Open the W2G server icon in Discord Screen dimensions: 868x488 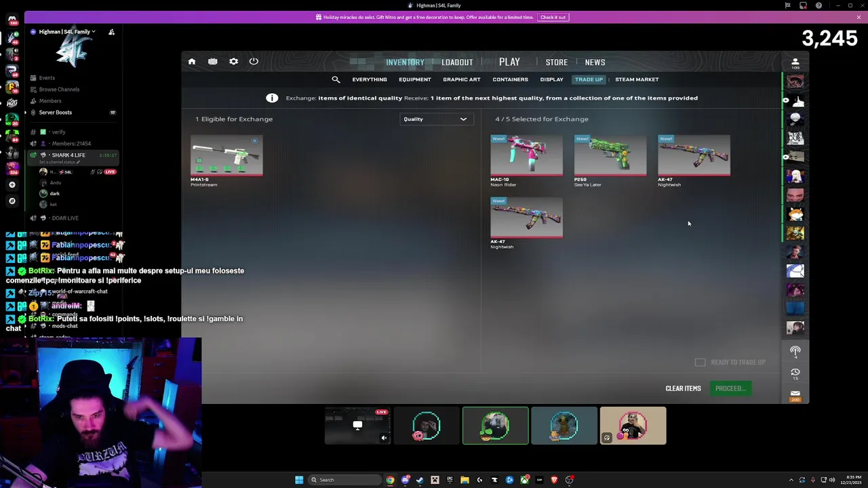(x=12, y=103)
